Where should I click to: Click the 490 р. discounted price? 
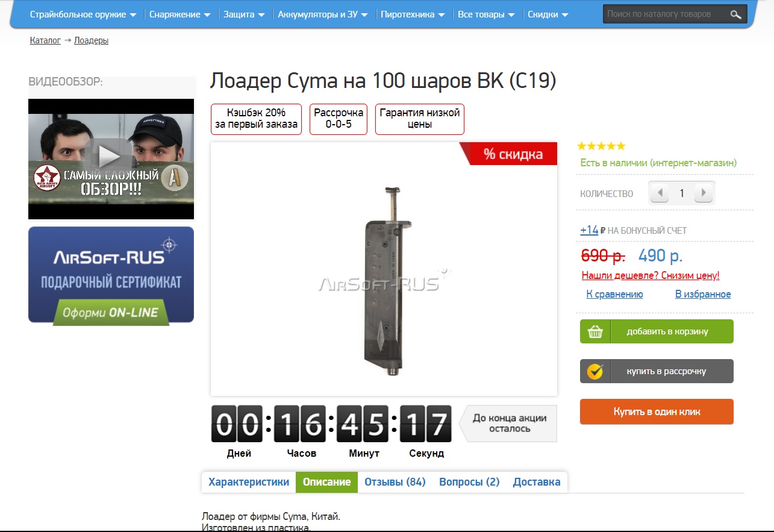tap(660, 255)
